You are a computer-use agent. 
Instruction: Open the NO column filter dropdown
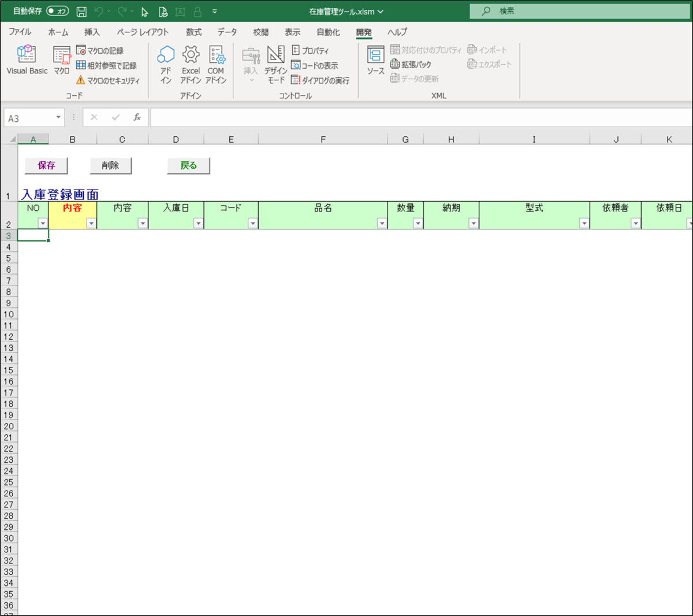[43, 223]
